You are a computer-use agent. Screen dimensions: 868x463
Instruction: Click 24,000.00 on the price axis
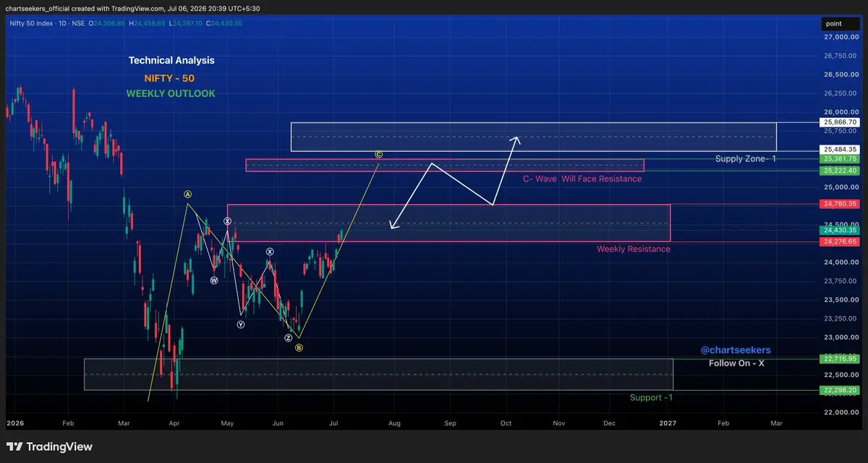point(840,263)
